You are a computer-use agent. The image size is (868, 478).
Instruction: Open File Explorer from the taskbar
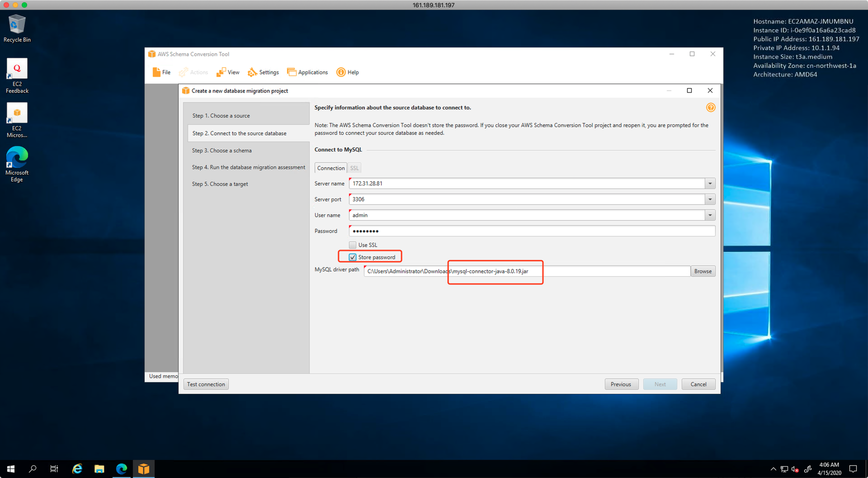click(x=99, y=469)
